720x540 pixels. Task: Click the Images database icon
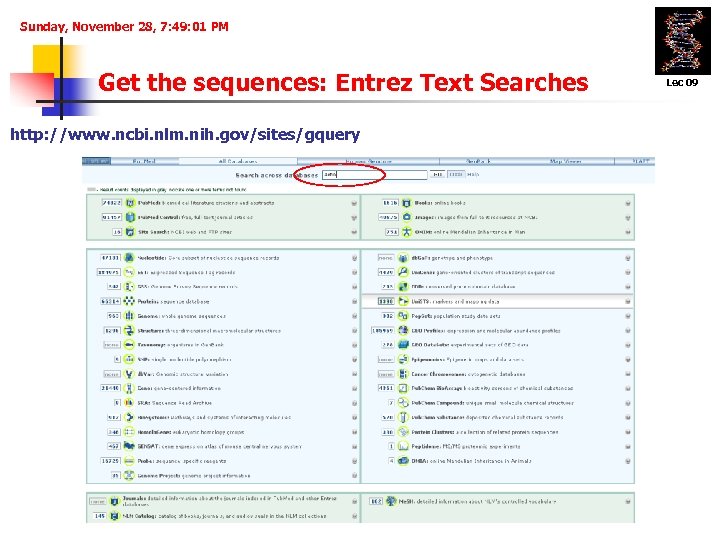pyautogui.click(x=406, y=217)
